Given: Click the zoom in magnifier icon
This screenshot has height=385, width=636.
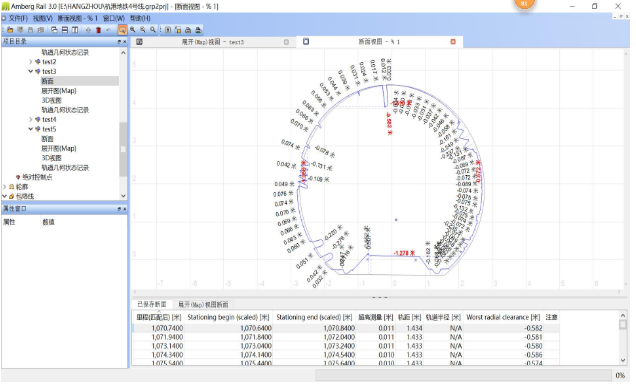Looking at the screenshot, I should 133,30.
